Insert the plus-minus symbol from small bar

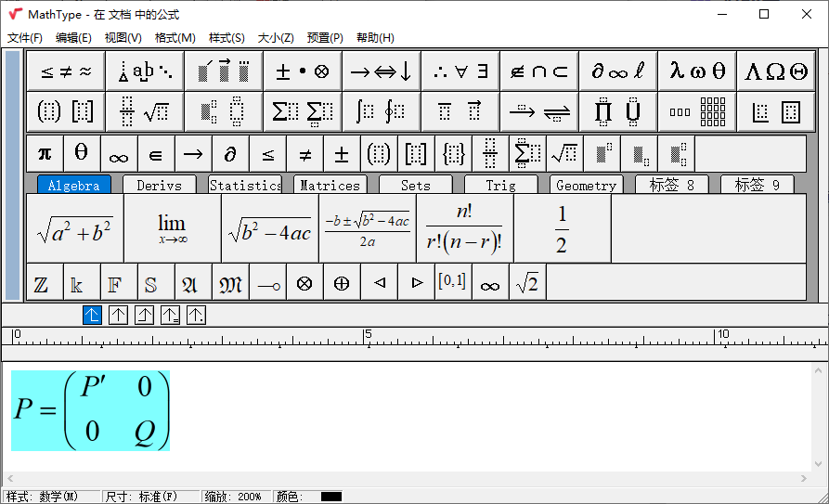point(342,154)
